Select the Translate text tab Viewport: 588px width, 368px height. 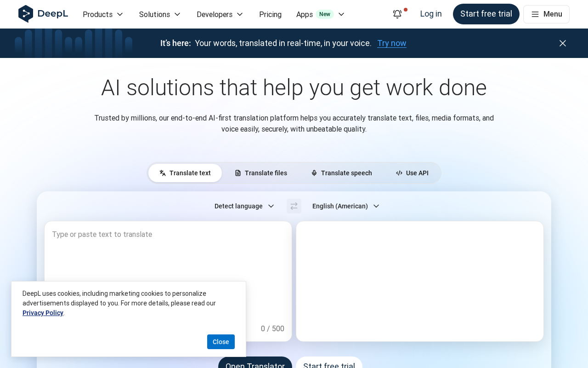185,173
